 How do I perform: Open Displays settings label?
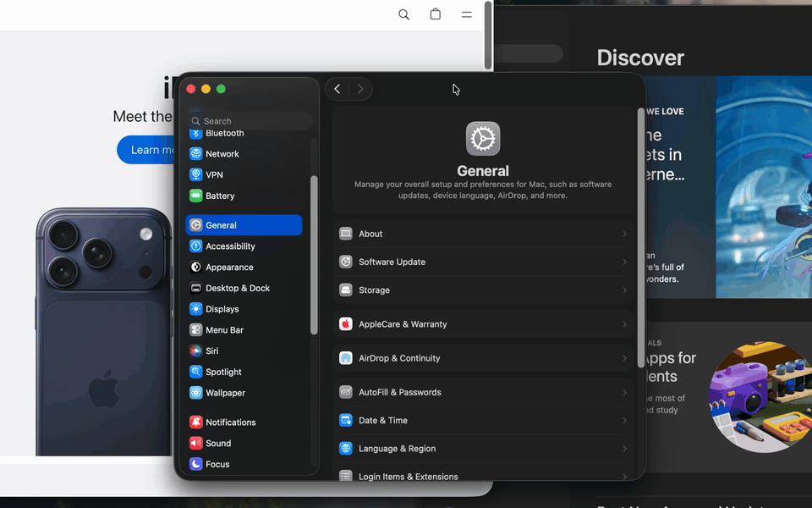pos(222,310)
